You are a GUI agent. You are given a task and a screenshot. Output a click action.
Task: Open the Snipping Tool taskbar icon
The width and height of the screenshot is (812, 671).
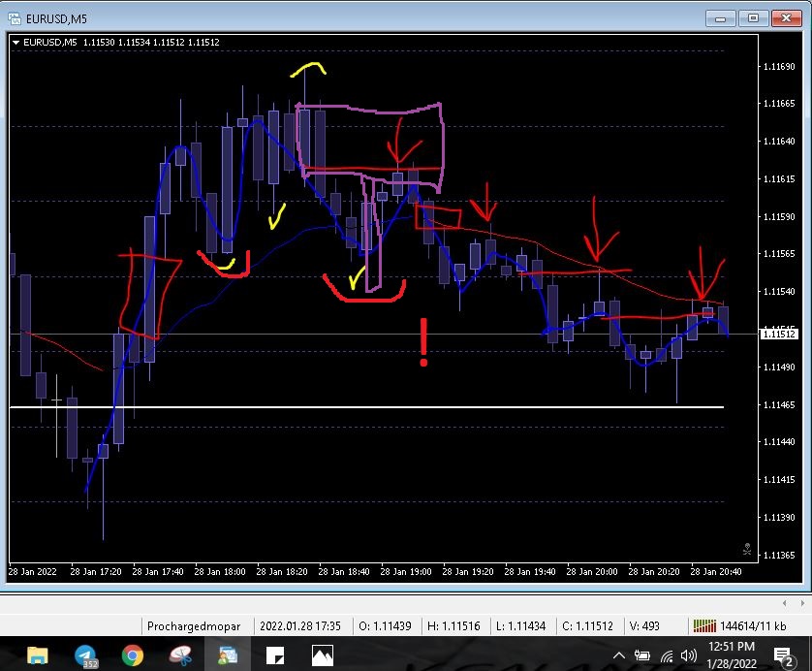coord(180,655)
